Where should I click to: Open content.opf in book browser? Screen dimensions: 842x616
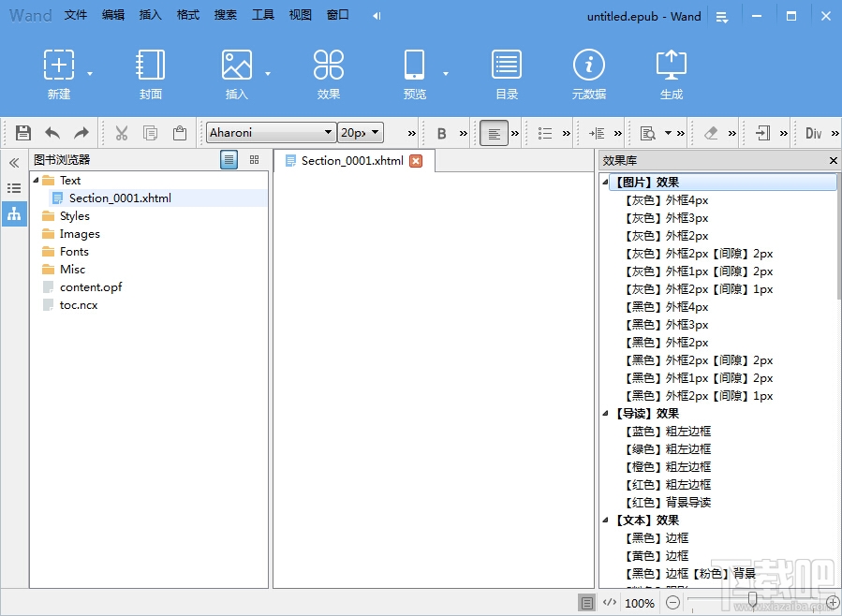tap(91, 287)
